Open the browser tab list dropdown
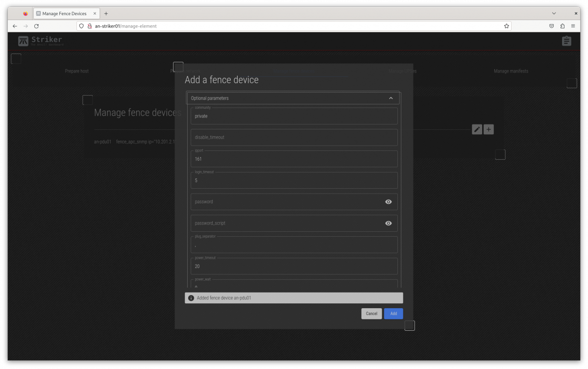 tap(554, 14)
